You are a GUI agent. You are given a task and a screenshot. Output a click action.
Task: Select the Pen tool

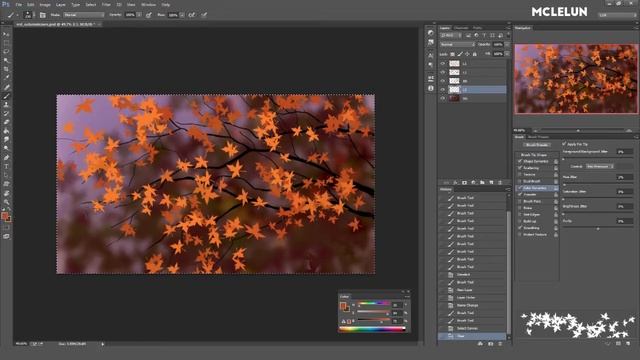pyautogui.click(x=6, y=158)
